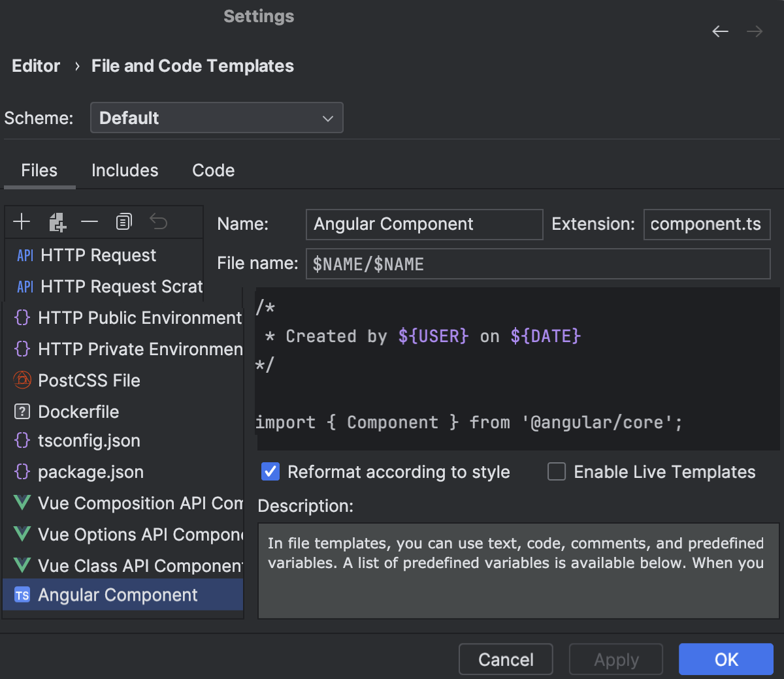Image resolution: width=784 pixels, height=679 pixels.
Task: Switch to the Includes tab
Action: 125,170
